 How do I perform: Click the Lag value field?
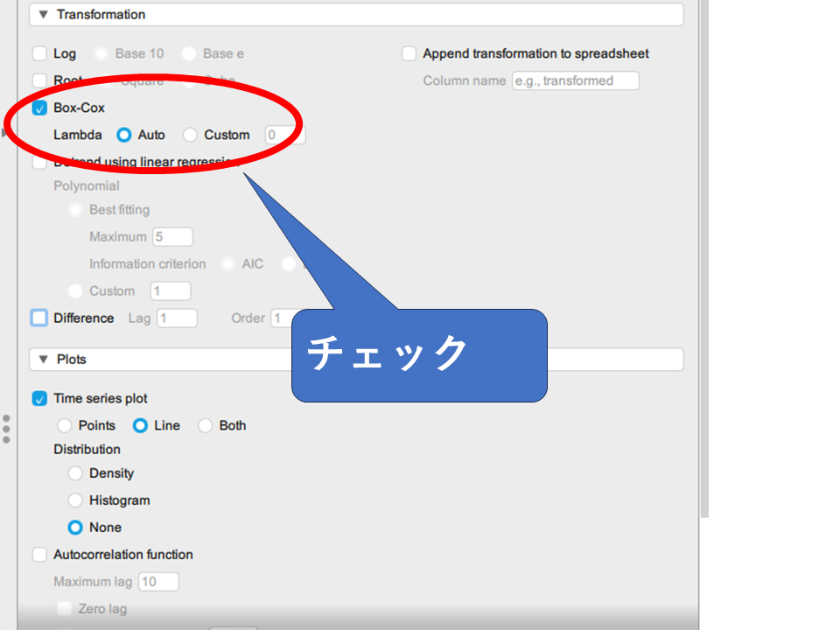tap(177, 318)
